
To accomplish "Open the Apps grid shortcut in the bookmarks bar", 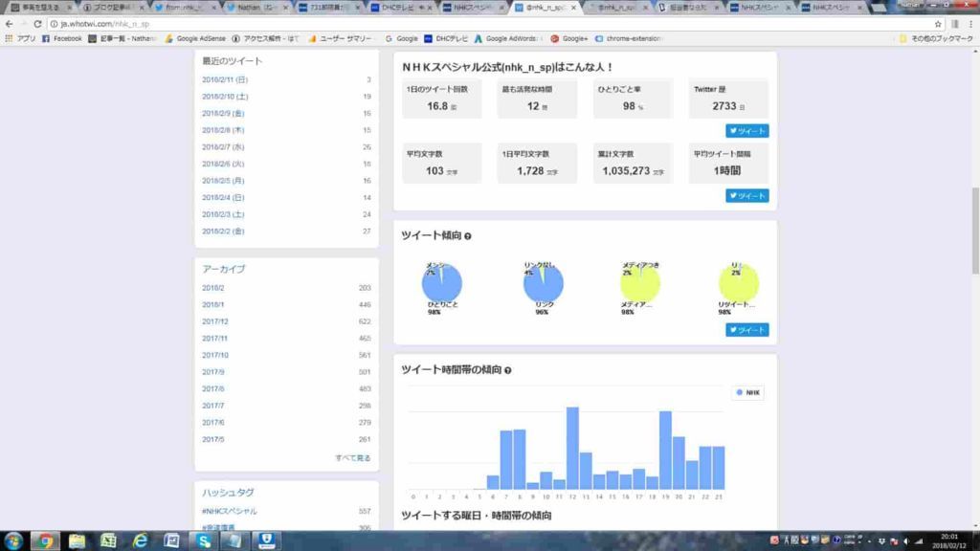I will [20, 38].
